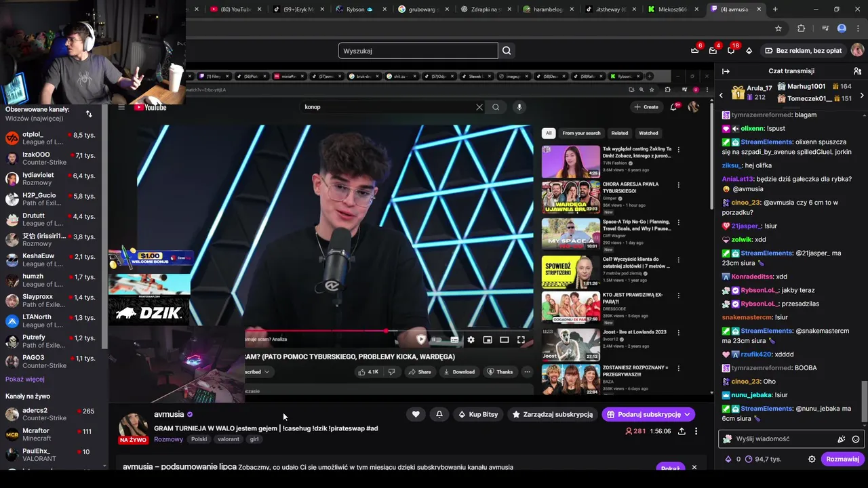Open chat settings gear icon

(x=812, y=459)
